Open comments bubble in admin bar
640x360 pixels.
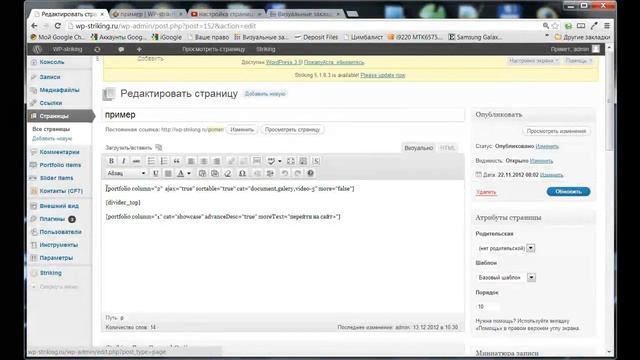[121, 49]
